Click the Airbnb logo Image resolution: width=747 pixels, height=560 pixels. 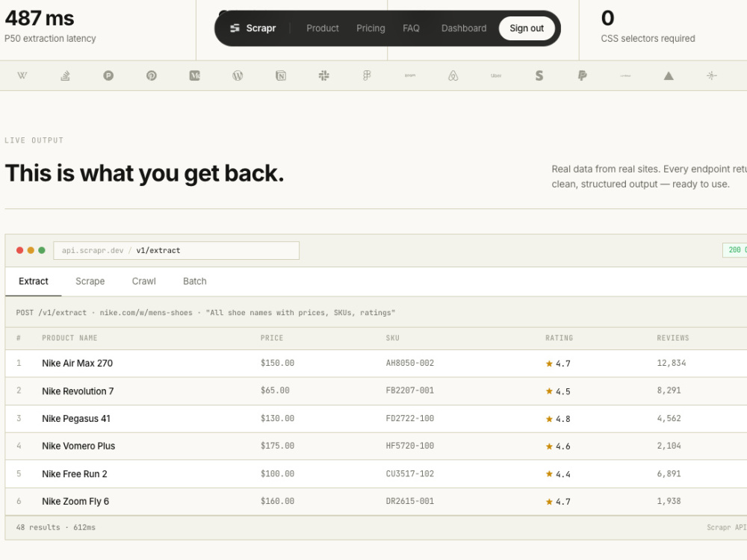[453, 75]
